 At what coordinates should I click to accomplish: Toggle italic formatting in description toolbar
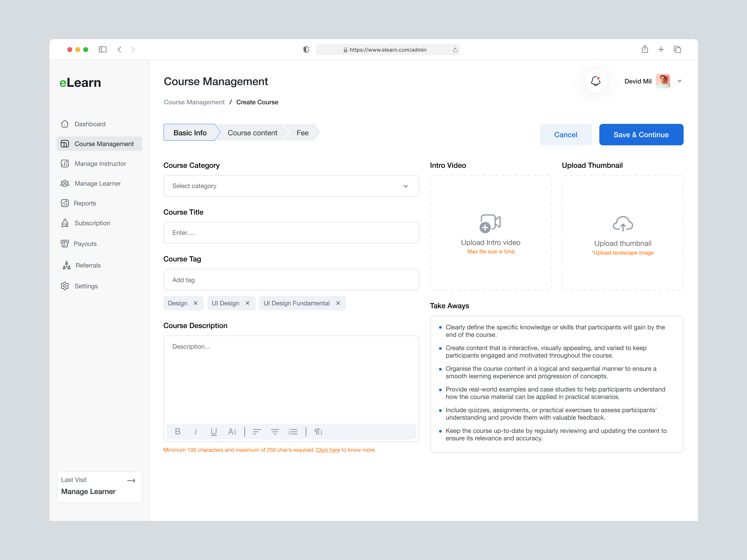tap(196, 431)
